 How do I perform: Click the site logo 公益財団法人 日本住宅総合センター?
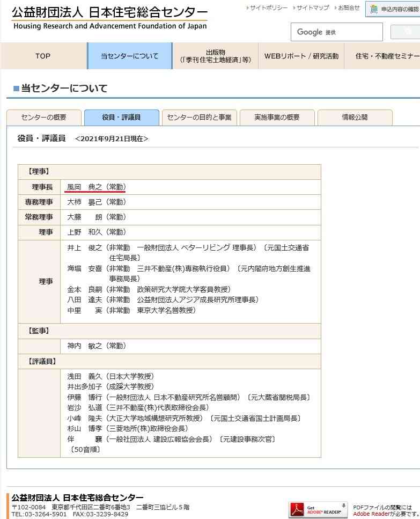point(110,17)
